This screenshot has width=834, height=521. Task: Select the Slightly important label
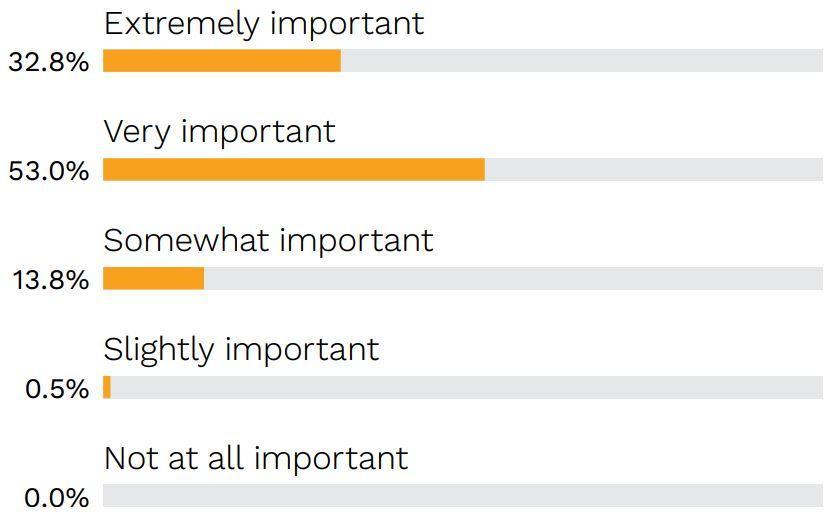[241, 351]
